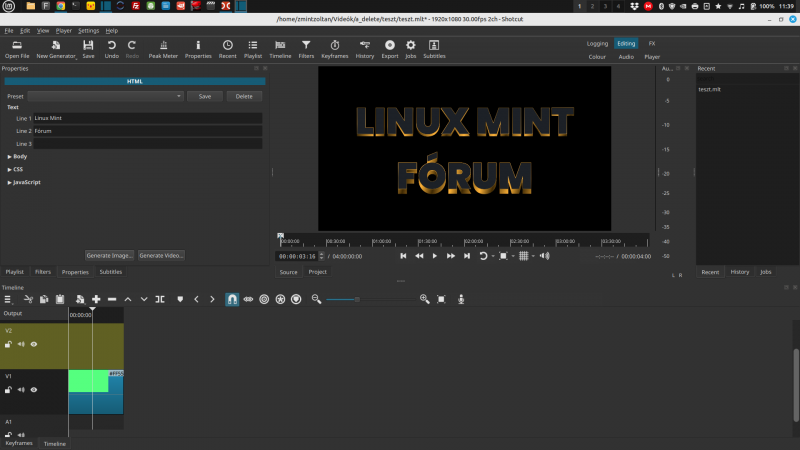Screen dimensions: 800x450
Task: Open the Jobs panel from the toolbar
Action: click(x=411, y=49)
